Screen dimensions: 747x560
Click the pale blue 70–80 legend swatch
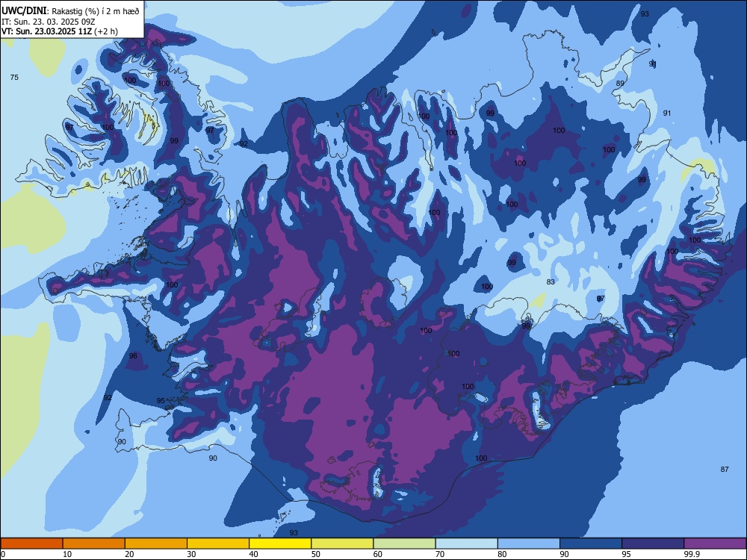[x=466, y=544]
